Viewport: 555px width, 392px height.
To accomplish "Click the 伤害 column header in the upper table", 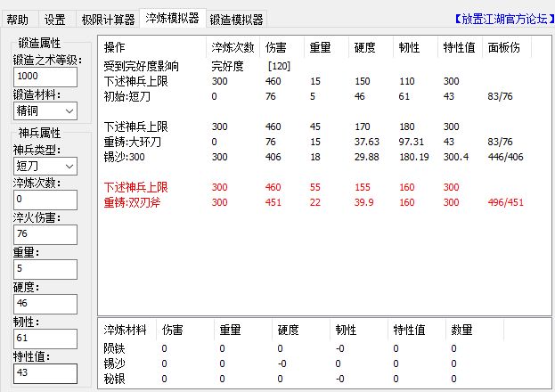I will coord(282,47).
